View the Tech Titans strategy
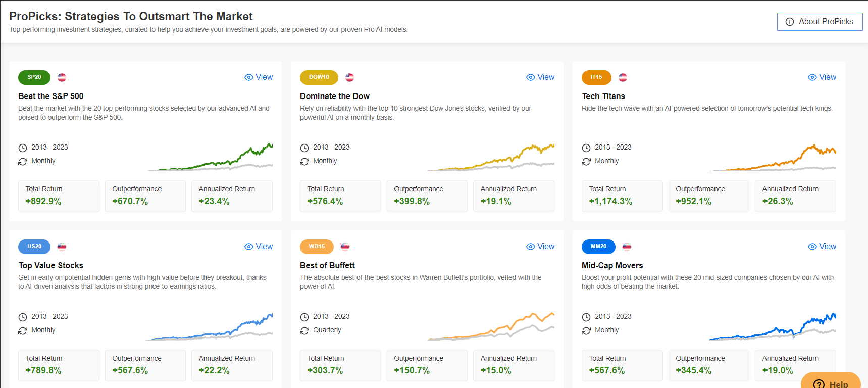The height and width of the screenshot is (388, 868). (822, 77)
